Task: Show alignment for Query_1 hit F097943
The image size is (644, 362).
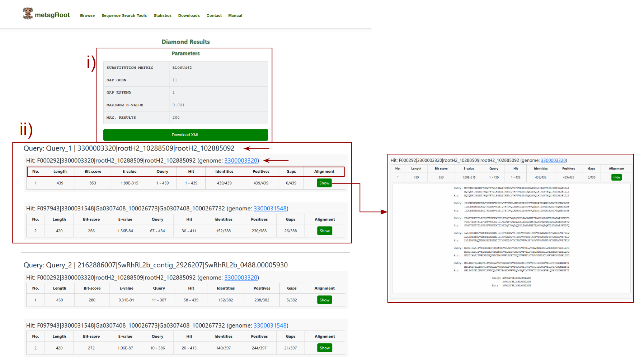Action: pyautogui.click(x=325, y=231)
